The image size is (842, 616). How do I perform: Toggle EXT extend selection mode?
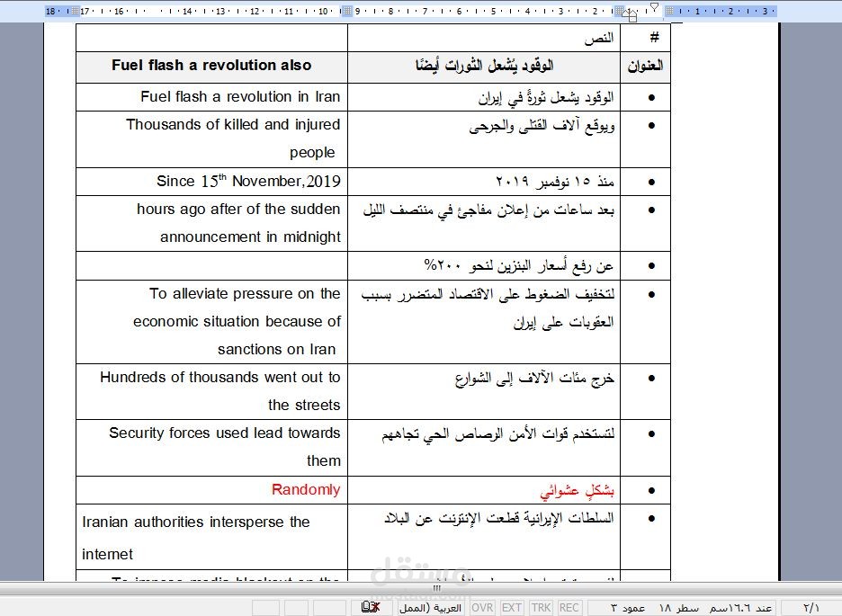[511, 607]
